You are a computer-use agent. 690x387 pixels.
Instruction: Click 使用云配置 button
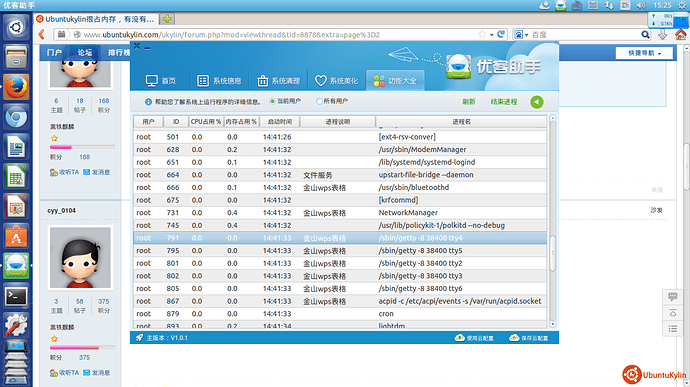(474, 338)
